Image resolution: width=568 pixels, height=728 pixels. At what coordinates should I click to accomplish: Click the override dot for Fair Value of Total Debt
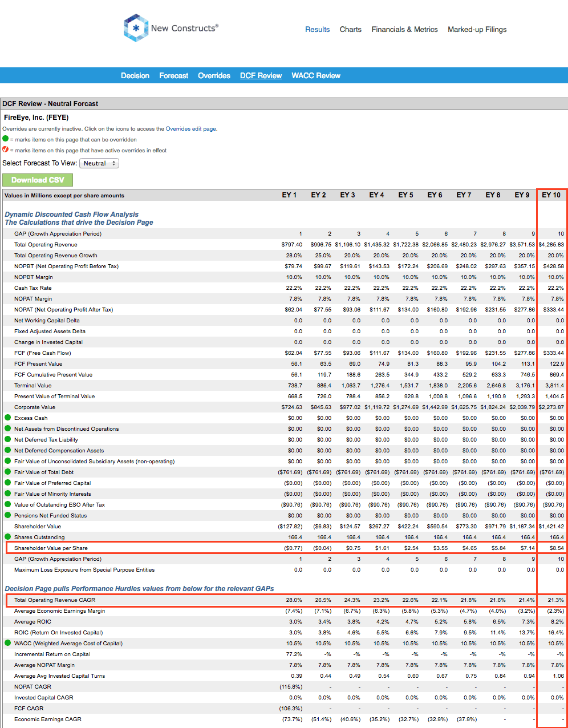click(7, 472)
